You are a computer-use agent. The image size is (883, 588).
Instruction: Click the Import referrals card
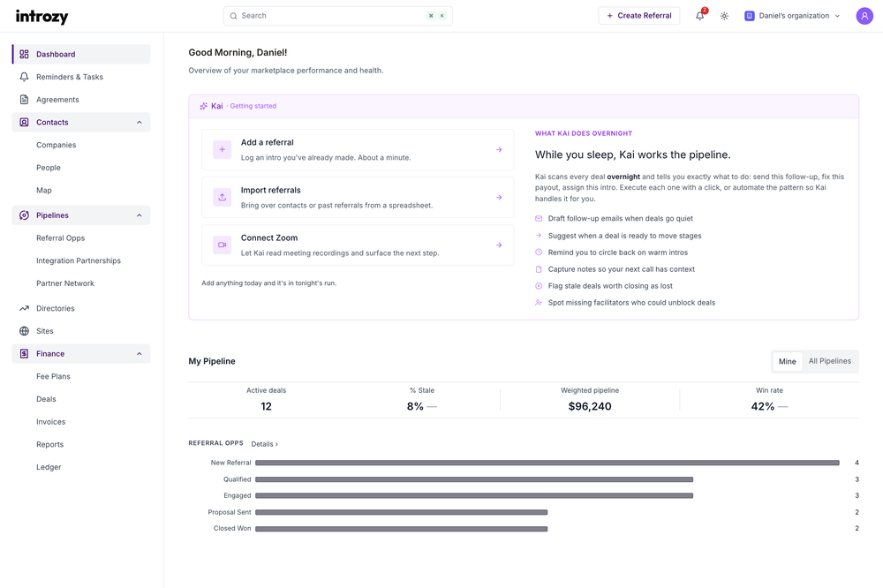pyautogui.click(x=358, y=198)
